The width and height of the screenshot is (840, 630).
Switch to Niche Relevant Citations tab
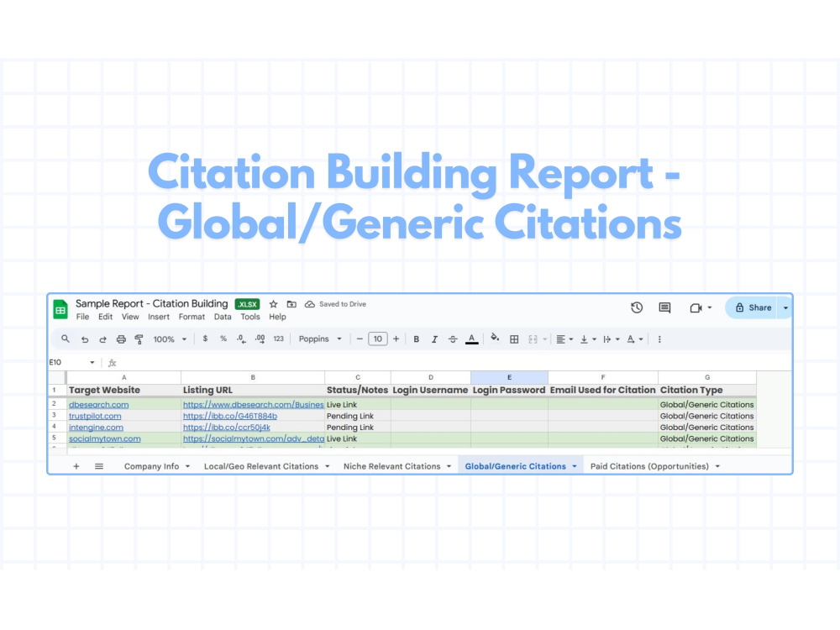(391, 466)
